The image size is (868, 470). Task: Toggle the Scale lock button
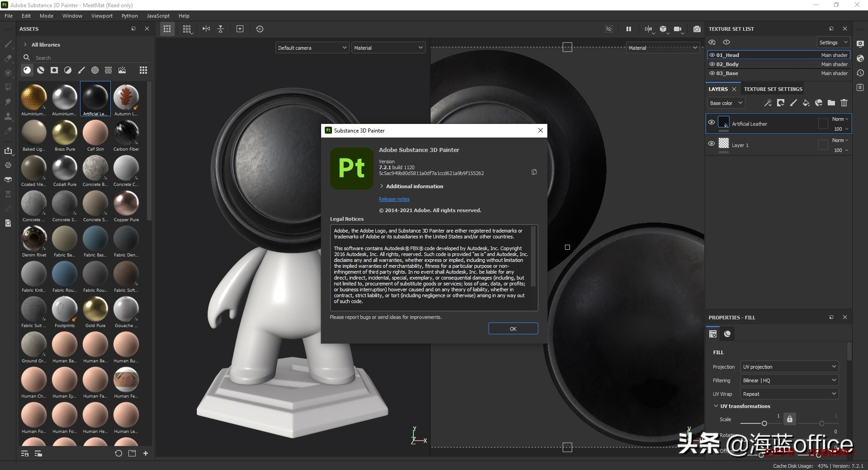(x=789, y=419)
